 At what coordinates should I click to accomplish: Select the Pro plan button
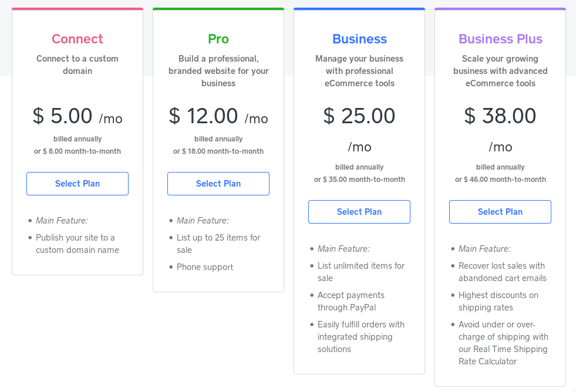pyautogui.click(x=218, y=184)
